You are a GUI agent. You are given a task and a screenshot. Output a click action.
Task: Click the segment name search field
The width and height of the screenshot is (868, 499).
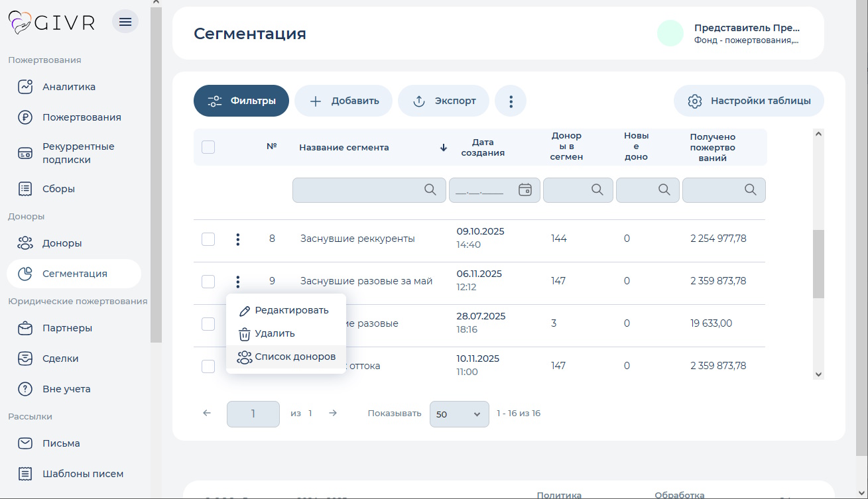coord(369,190)
